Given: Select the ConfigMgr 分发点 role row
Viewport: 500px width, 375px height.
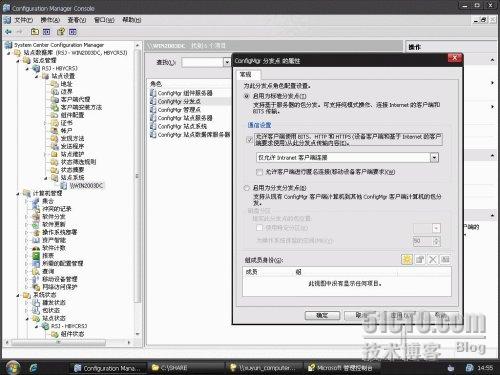Looking at the screenshot, I should [190, 101].
